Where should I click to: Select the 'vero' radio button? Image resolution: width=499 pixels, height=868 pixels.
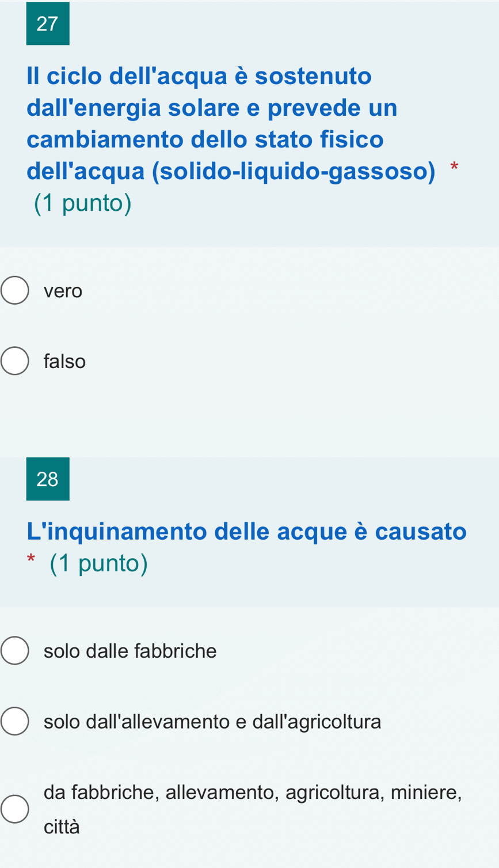[14, 290]
